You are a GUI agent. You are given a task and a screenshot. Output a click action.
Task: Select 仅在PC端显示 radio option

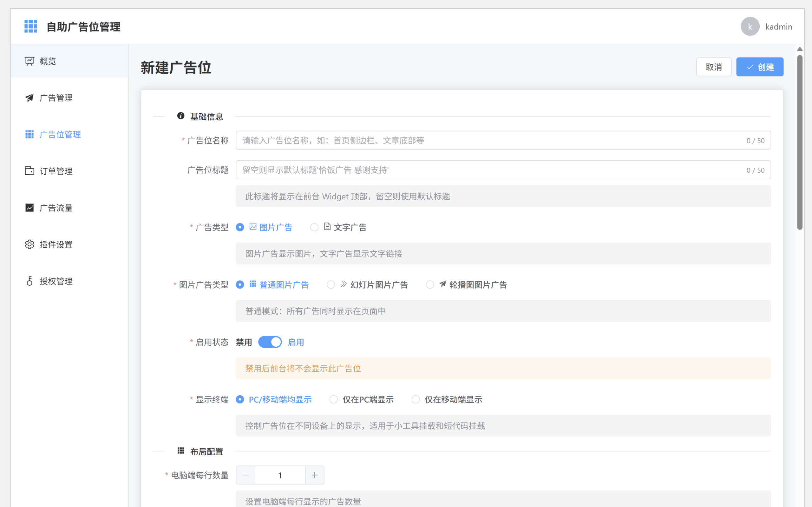pyautogui.click(x=334, y=399)
